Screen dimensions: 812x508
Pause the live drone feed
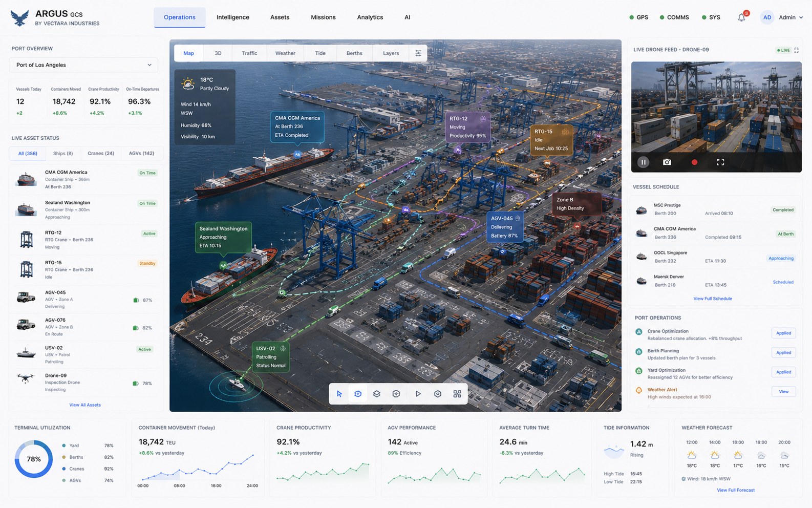click(x=644, y=162)
